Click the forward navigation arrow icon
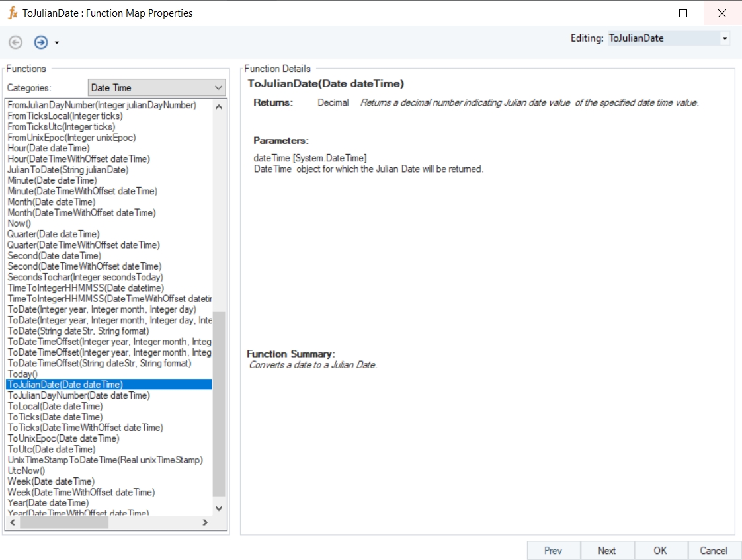 coord(41,42)
